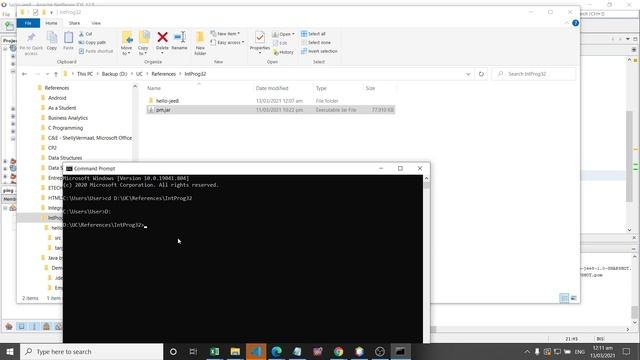Open recent locations dropdown in Explorer

(x=47, y=74)
